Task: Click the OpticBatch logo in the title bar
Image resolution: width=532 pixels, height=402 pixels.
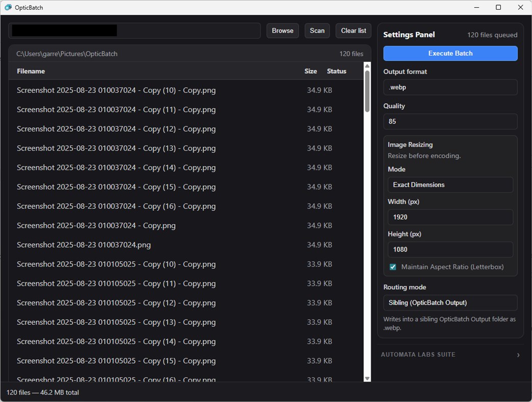Action: tap(8, 7)
